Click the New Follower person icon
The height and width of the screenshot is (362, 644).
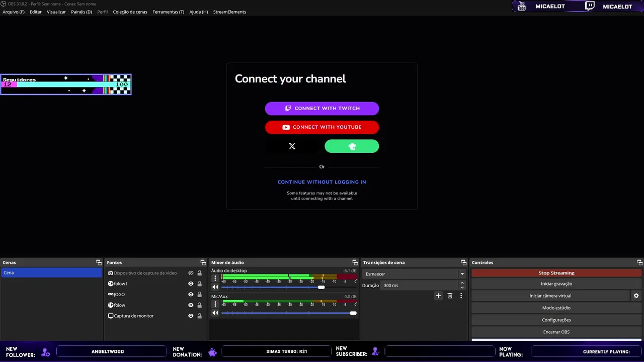pyautogui.click(x=46, y=352)
